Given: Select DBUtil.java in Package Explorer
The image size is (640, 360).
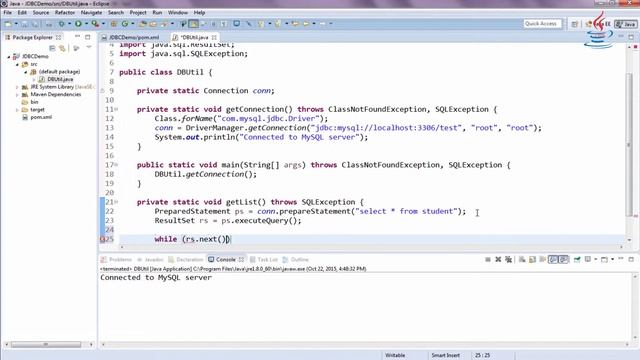Looking at the screenshot, I should pyautogui.click(x=60, y=79).
